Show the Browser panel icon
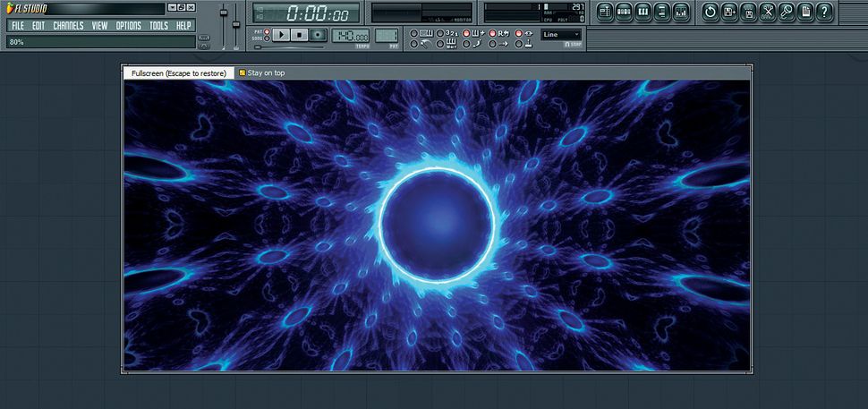The image size is (868, 409). (x=661, y=12)
